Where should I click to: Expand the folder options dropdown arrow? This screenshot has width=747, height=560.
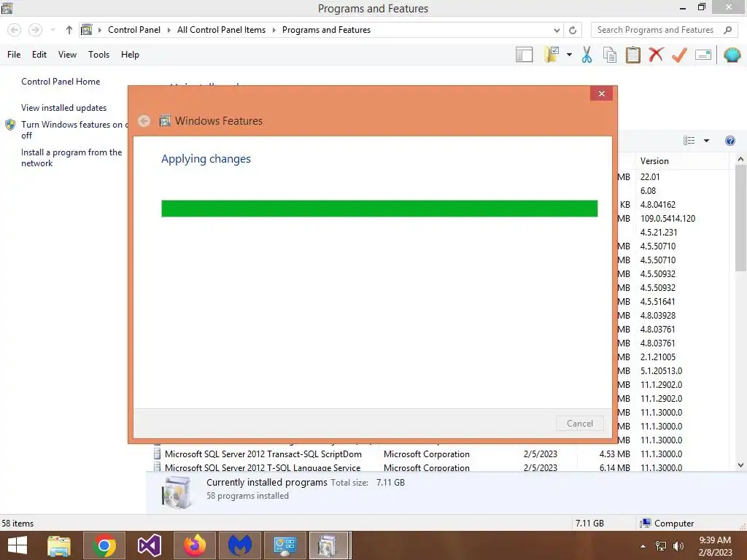[x=569, y=55]
